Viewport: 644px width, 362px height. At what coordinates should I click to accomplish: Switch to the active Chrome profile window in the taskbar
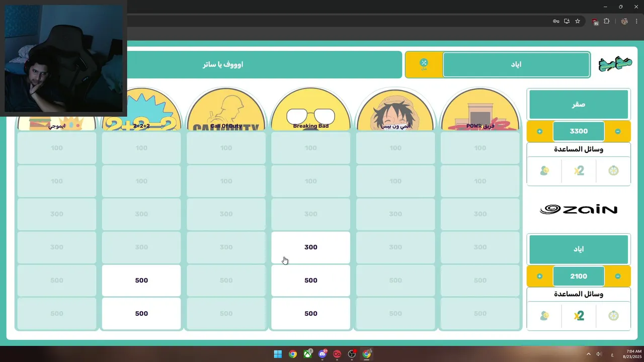367,354
